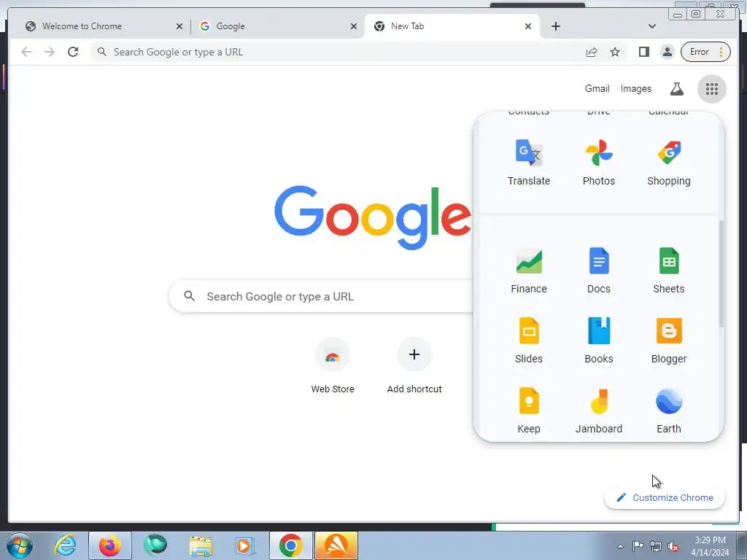Open Google Books app
Screen dimensions: 747x560
(599, 341)
